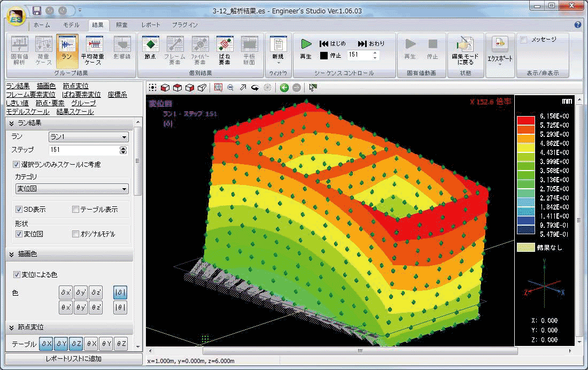This screenshot has height=370, width=588.
Task: Collapse the 描画色 section
Action: pyautogui.click(x=11, y=255)
